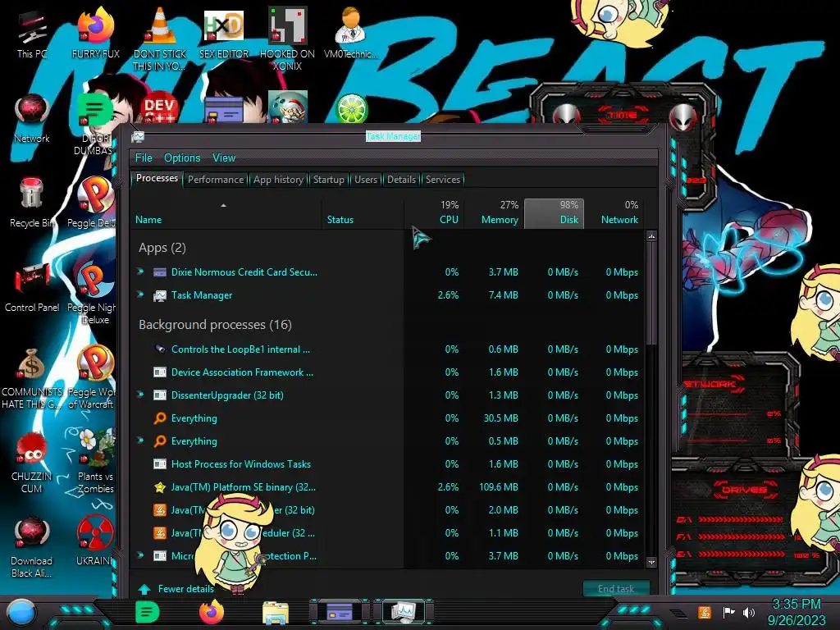840x630 pixels.
Task: Expand the DissenterUpgrader (32 bit) row
Action: point(140,395)
